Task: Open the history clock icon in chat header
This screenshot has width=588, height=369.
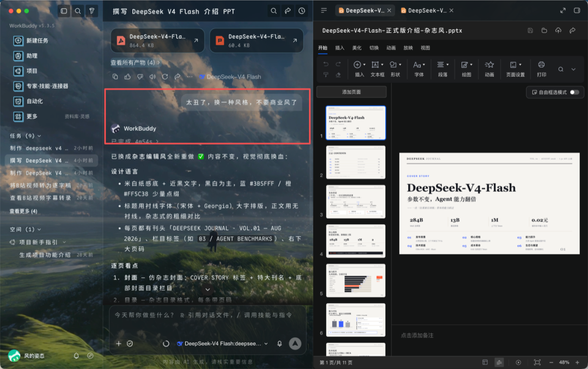Action: click(302, 11)
